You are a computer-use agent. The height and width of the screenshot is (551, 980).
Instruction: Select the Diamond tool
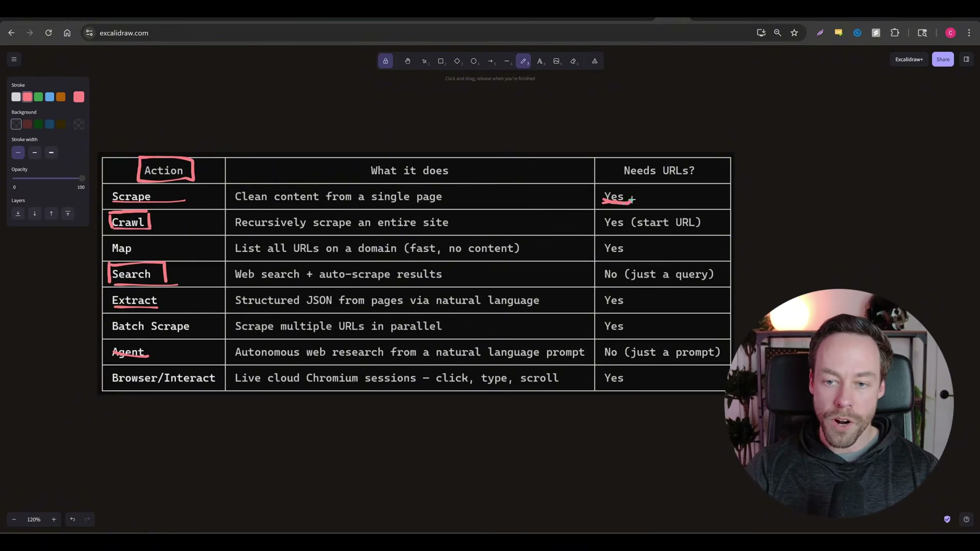pos(458,61)
